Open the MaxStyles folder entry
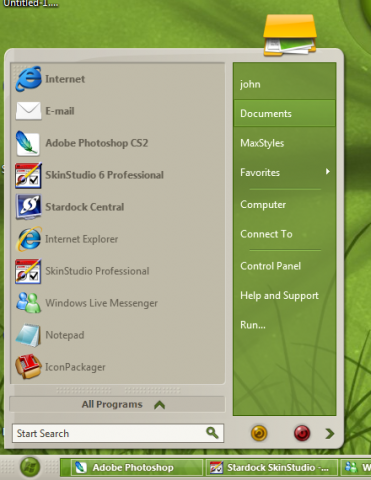 point(284,143)
